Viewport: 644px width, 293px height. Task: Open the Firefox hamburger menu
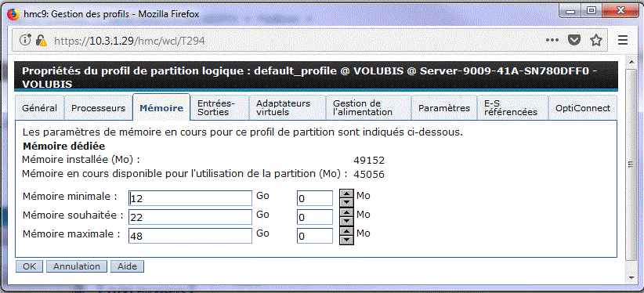click(x=623, y=40)
